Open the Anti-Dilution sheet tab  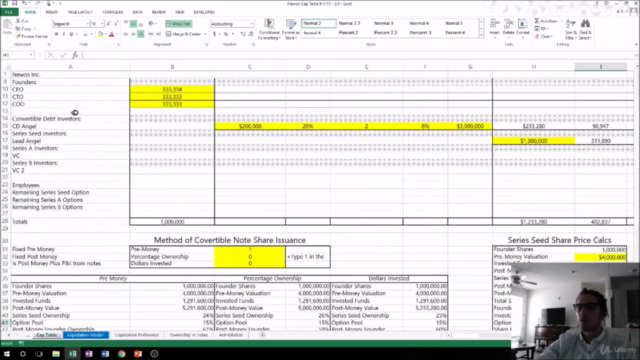click(x=231, y=335)
